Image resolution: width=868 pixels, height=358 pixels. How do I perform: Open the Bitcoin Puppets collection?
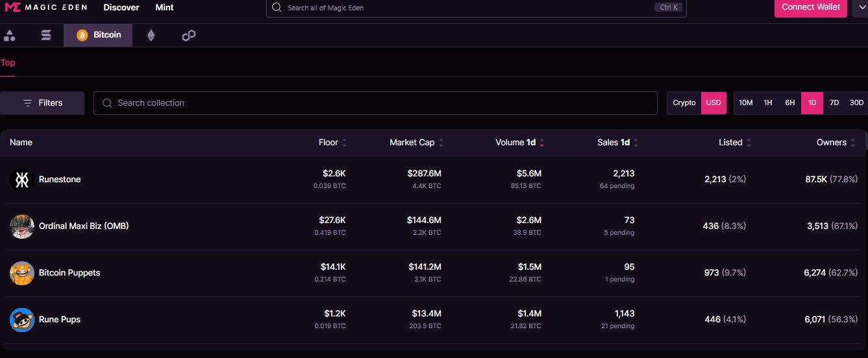[69, 273]
